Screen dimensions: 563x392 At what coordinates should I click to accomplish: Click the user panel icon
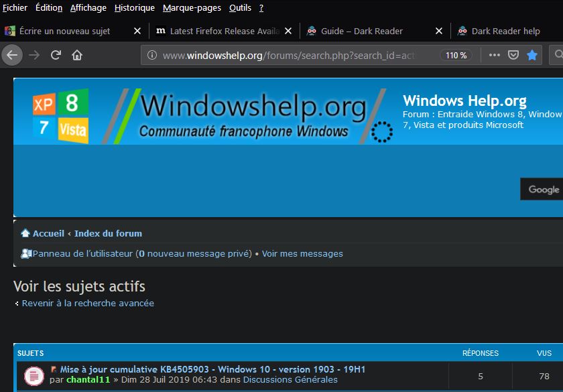point(26,253)
